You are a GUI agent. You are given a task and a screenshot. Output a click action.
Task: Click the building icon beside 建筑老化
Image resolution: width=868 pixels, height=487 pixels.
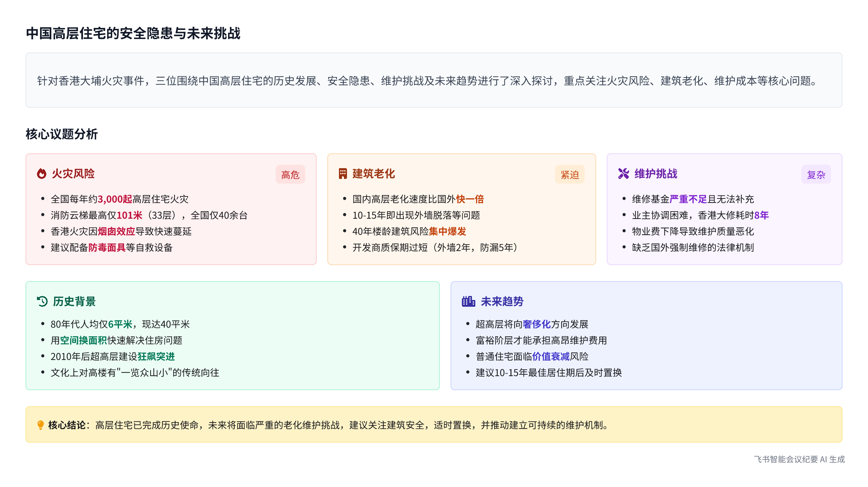(343, 174)
